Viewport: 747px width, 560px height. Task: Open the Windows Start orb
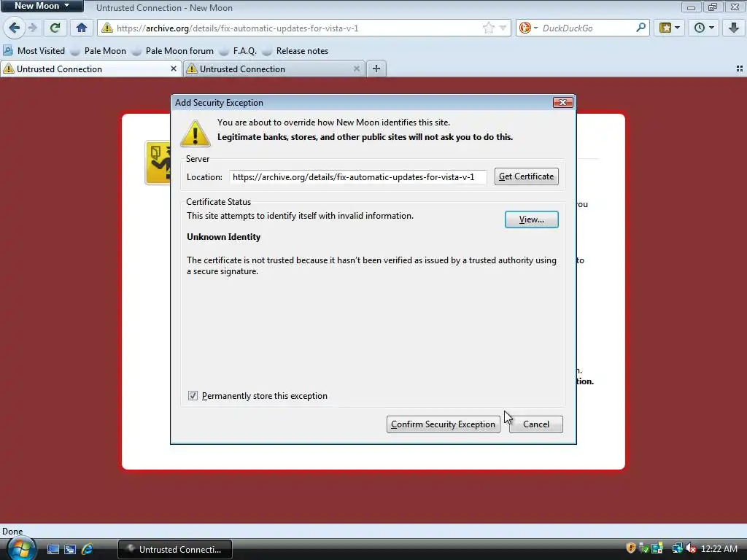point(21,549)
